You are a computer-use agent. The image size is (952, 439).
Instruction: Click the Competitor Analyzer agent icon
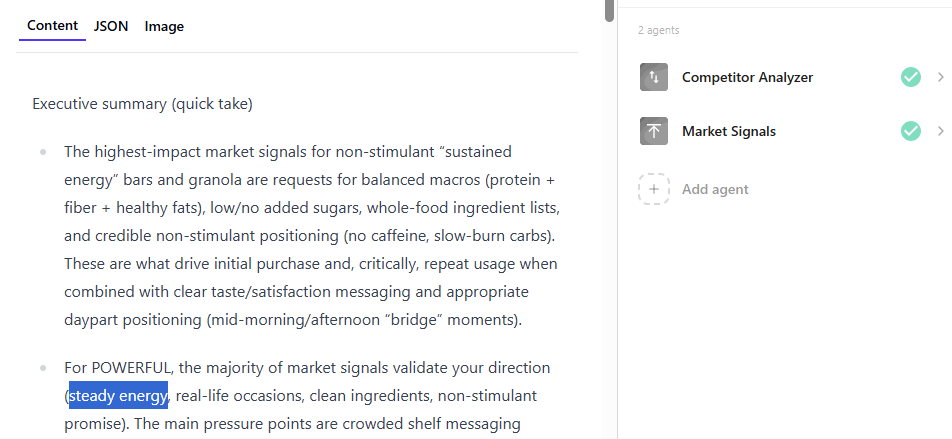click(654, 77)
